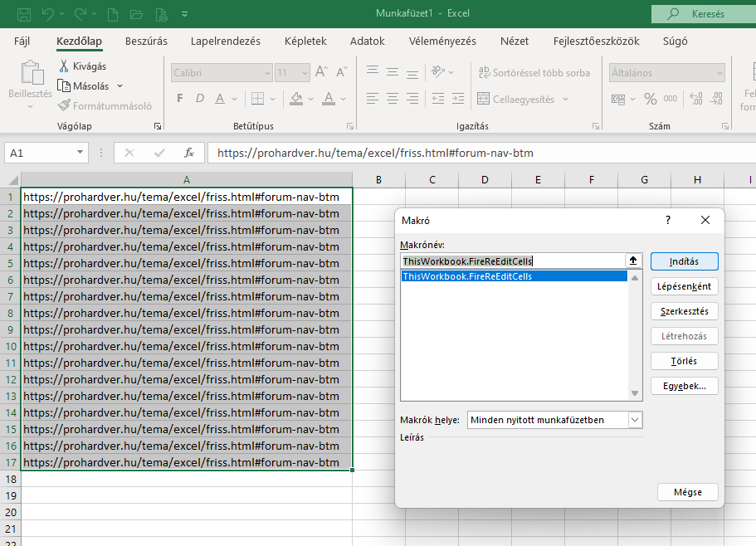Image resolution: width=756 pixels, height=546 pixels.
Task: Click the Undo arrow icon
Action: click(x=48, y=14)
